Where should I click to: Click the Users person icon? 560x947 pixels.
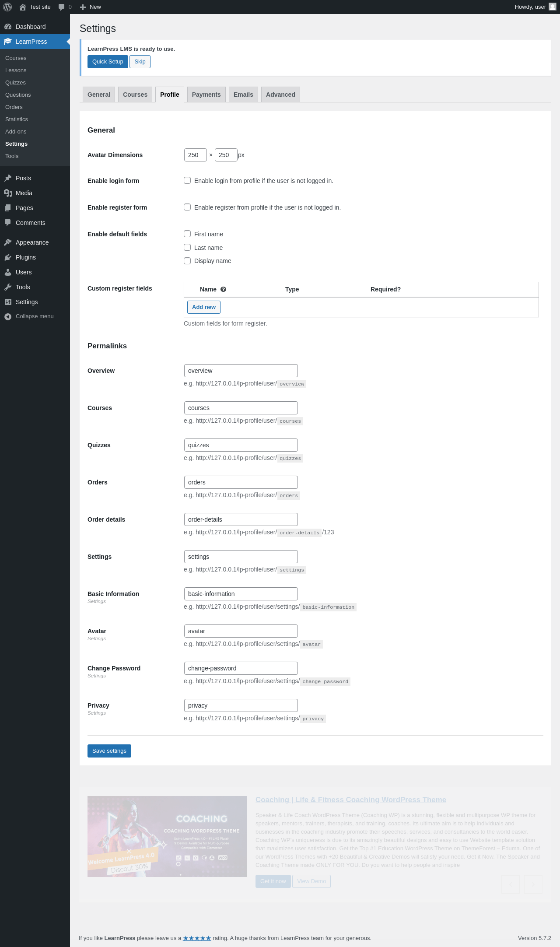pyautogui.click(x=8, y=272)
